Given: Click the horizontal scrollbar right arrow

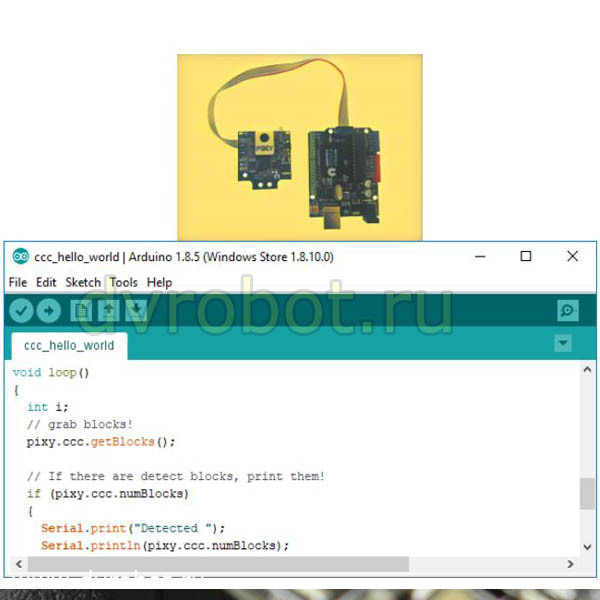Looking at the screenshot, I should point(570,564).
